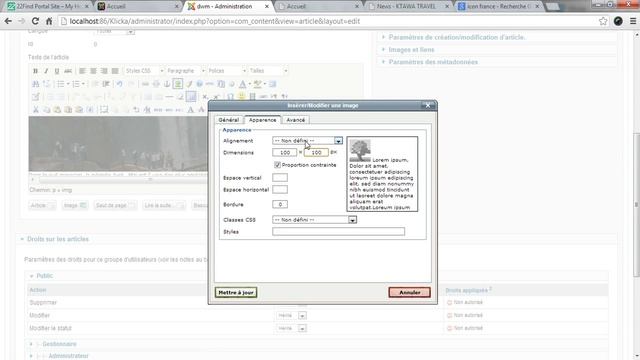Collapse the Droits sur les articles section
The height and width of the screenshot is (360, 640).
tap(58, 239)
